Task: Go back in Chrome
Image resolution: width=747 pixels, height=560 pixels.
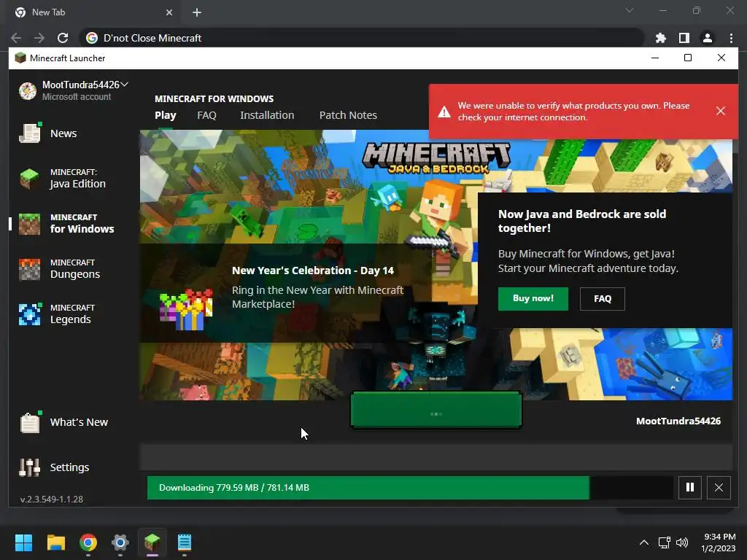Action: [x=16, y=38]
